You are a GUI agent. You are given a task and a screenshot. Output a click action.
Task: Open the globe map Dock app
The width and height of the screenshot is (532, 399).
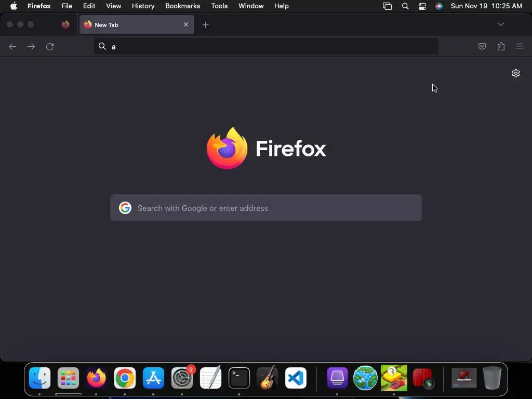(365, 378)
